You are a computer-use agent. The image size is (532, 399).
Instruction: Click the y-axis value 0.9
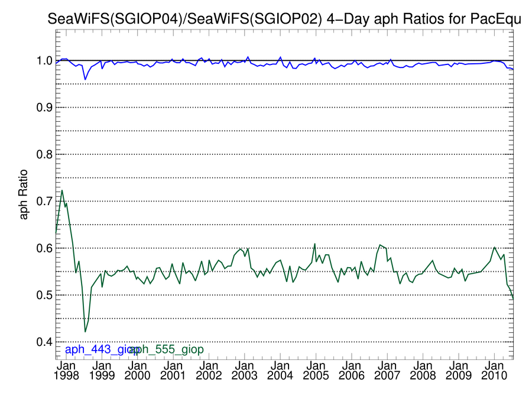tap(45, 108)
